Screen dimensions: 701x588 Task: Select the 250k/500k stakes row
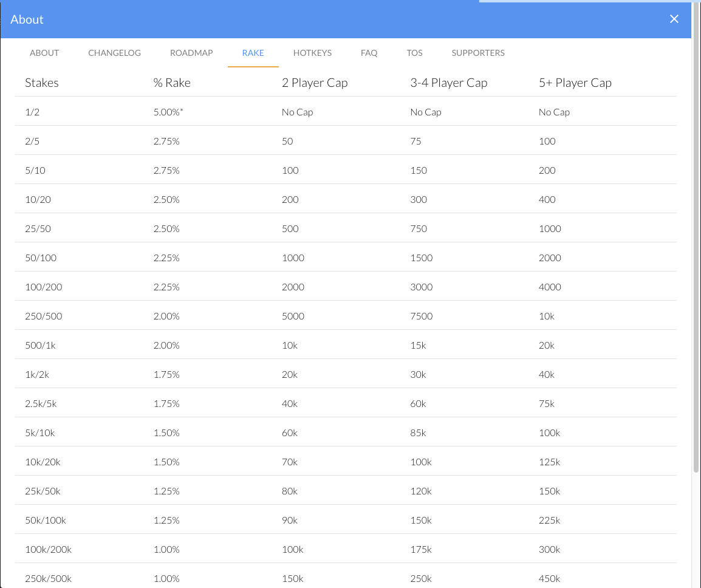pyautogui.click(x=346, y=576)
